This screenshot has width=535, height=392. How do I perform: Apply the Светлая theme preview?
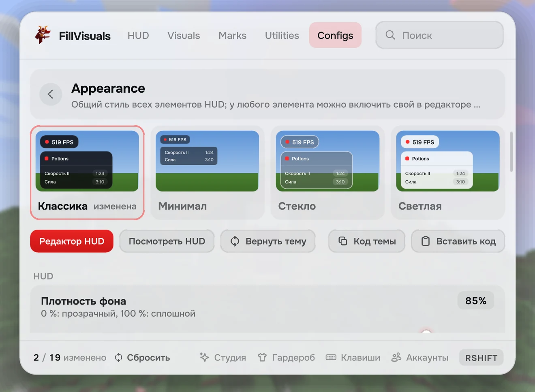[x=448, y=173]
